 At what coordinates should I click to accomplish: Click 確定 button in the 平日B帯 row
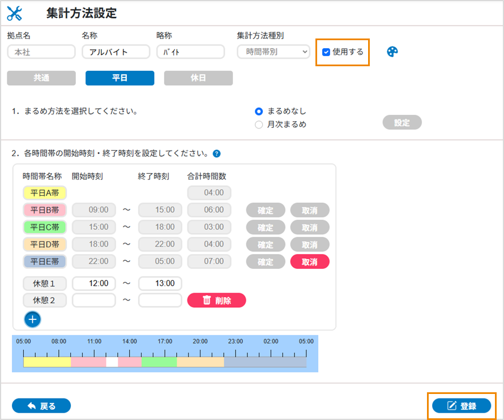(x=265, y=211)
